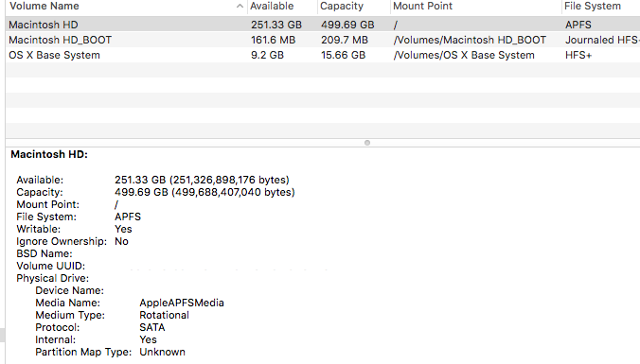Click the Partition Map Type Unknown value
The width and height of the screenshot is (640, 364).
coord(163,352)
